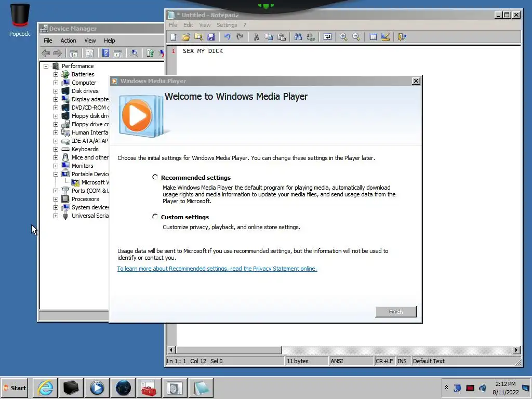Click the Zoom out magnifier in Notepad2
The image size is (532, 399).
coord(356,37)
